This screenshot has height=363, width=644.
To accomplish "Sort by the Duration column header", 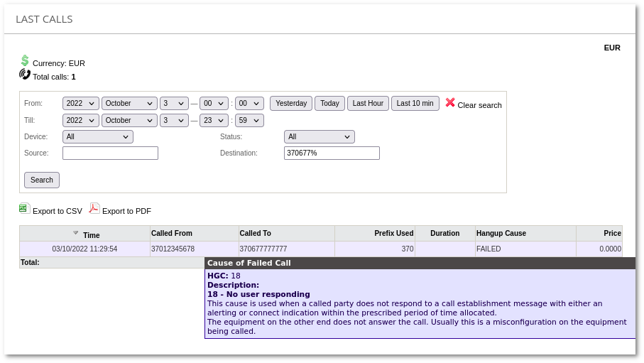I will pyautogui.click(x=444, y=234).
